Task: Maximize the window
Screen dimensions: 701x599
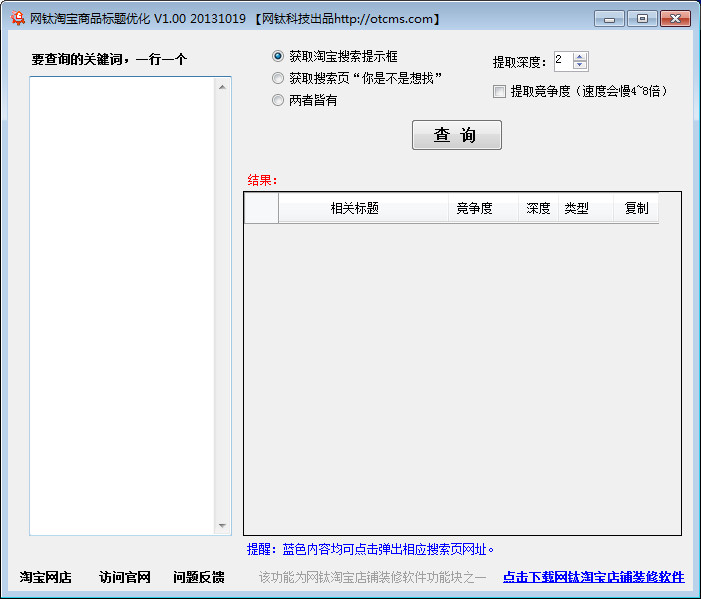Action: [x=642, y=19]
